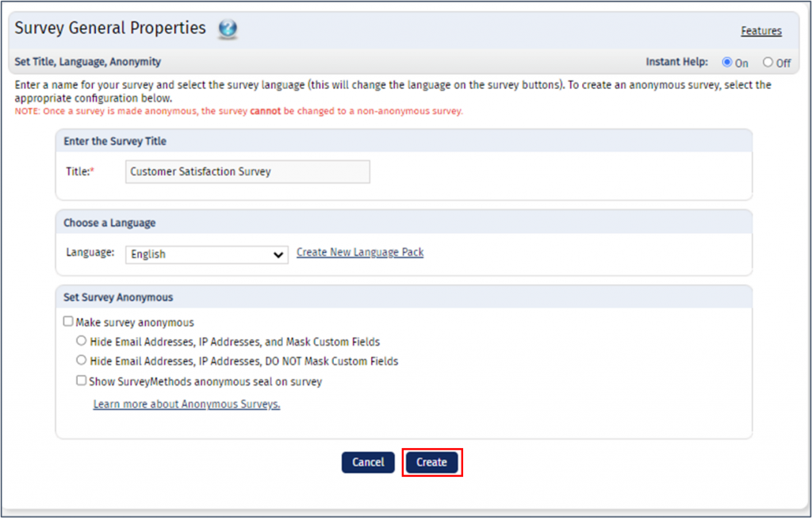Enable Show SurveyMethods anonymous seal checkbox
This screenshot has width=812, height=518.
pos(82,381)
